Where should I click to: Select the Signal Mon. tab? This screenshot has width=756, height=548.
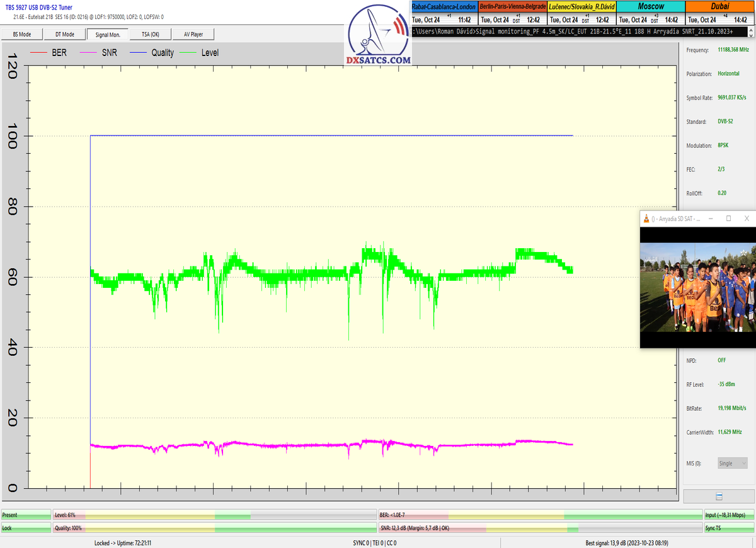[107, 35]
